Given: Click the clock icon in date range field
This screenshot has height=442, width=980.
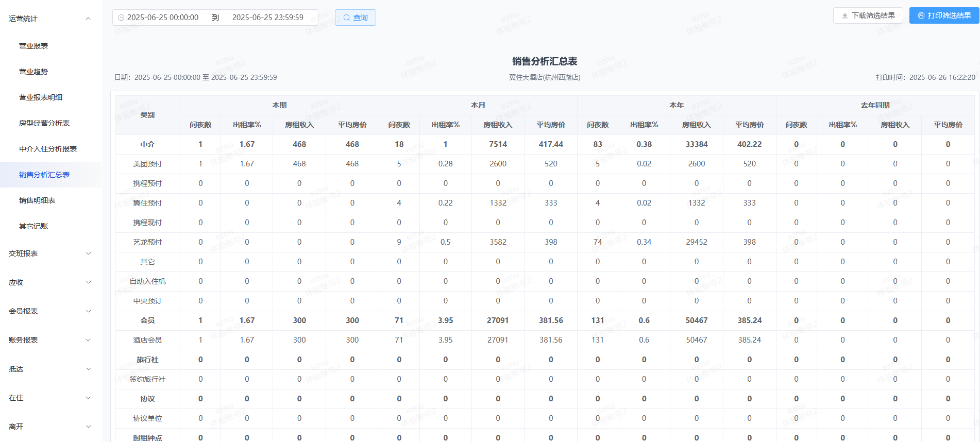Looking at the screenshot, I should 121,18.
